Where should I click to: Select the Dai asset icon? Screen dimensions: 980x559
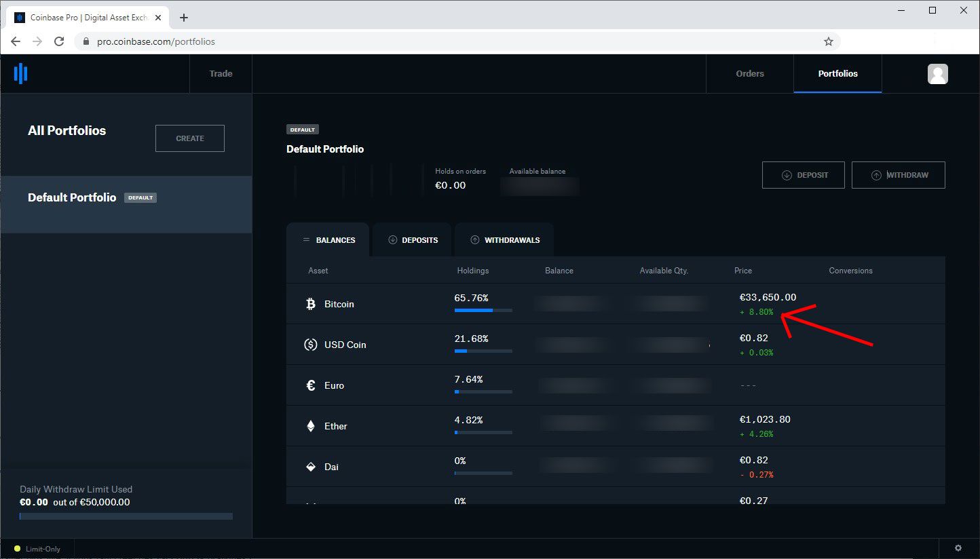[311, 466]
